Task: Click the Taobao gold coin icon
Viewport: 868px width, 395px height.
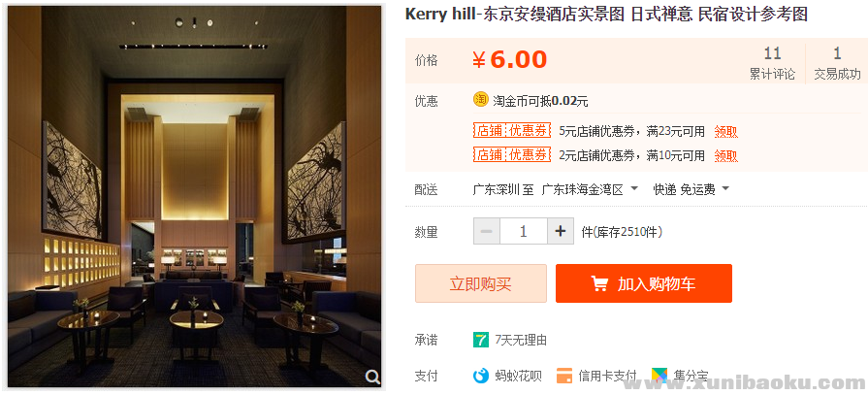Action: point(480,100)
